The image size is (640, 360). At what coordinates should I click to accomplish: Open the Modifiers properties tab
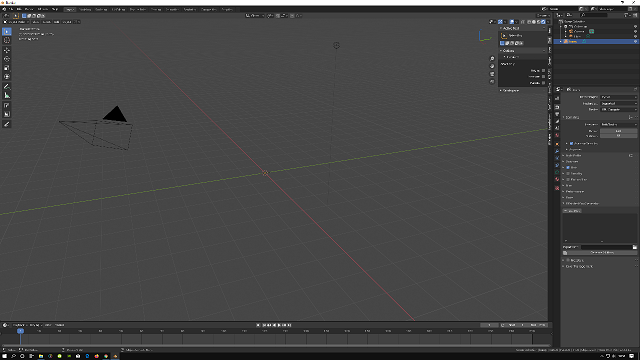pos(557,151)
